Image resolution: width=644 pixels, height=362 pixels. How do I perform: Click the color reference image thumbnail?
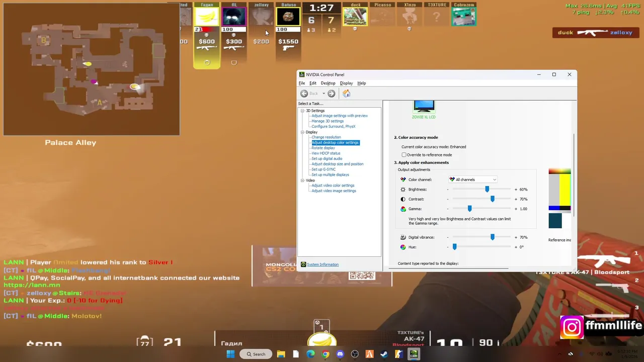pos(559,199)
